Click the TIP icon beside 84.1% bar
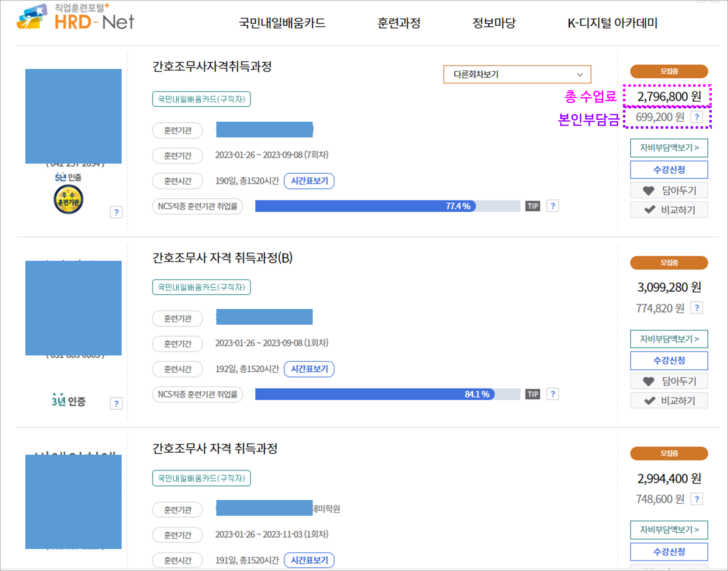 [x=533, y=394]
